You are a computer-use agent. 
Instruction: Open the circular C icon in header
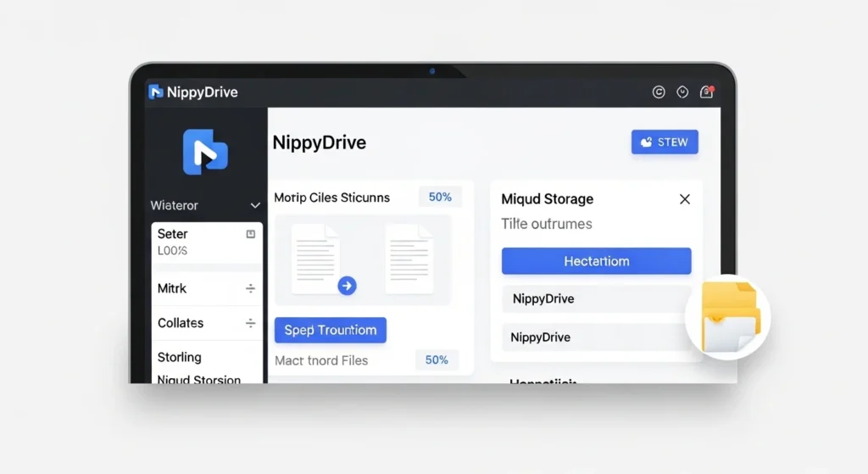click(x=658, y=92)
